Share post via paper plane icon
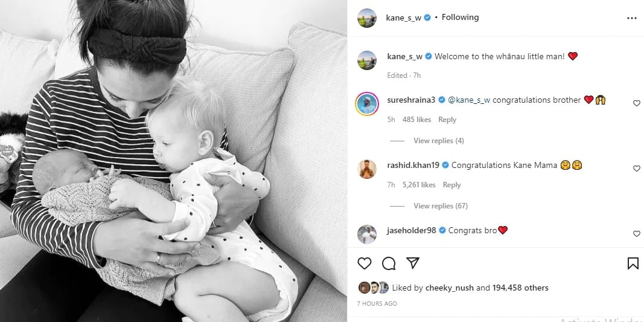This screenshot has width=644, height=322. tap(413, 263)
